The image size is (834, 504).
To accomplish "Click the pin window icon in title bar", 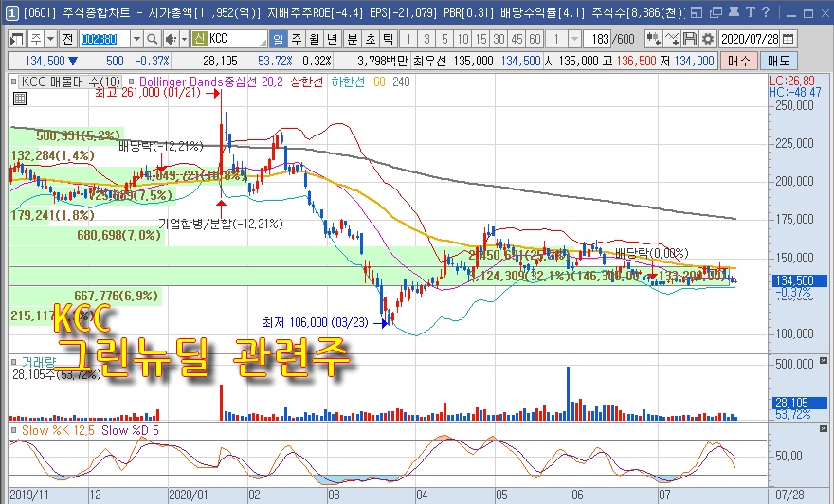I will (x=734, y=12).
